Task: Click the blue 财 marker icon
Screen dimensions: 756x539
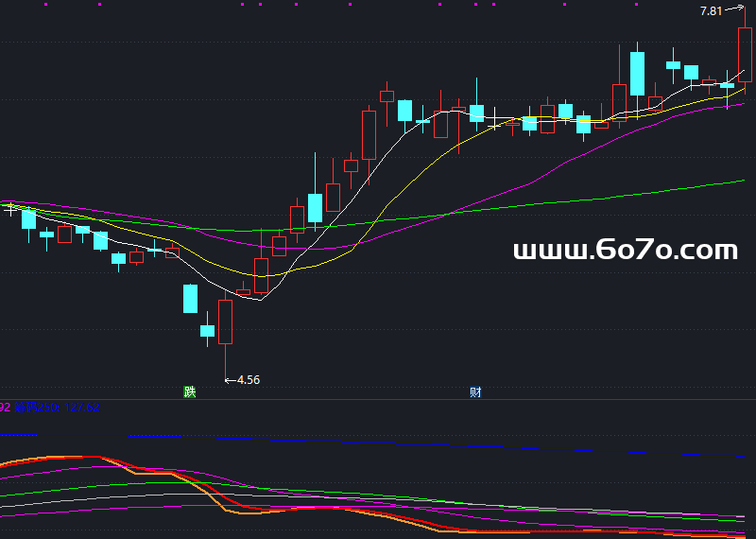Action: click(x=475, y=391)
